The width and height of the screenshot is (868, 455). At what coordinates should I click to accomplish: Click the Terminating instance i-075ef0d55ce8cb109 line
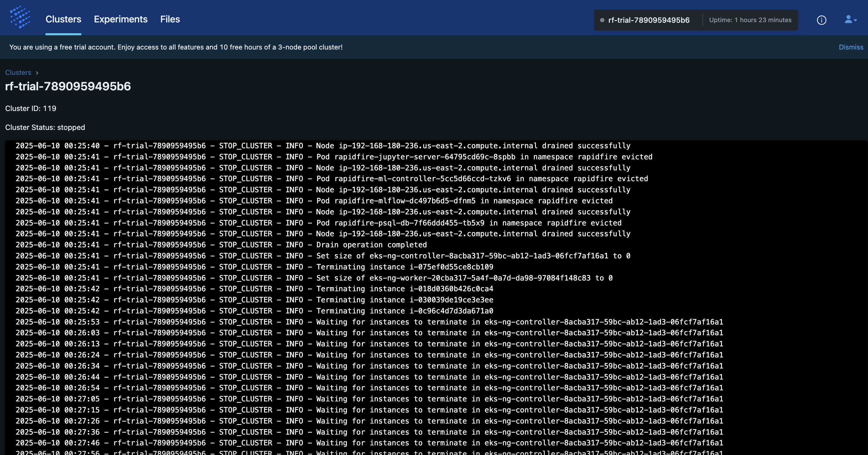[x=255, y=267]
